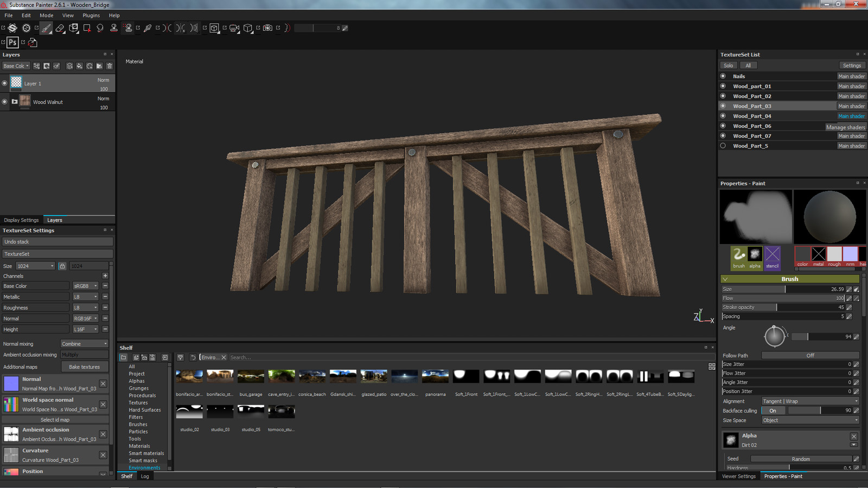The image size is (868, 488).
Task: Select the Clone stamp tool
Action: (114, 28)
